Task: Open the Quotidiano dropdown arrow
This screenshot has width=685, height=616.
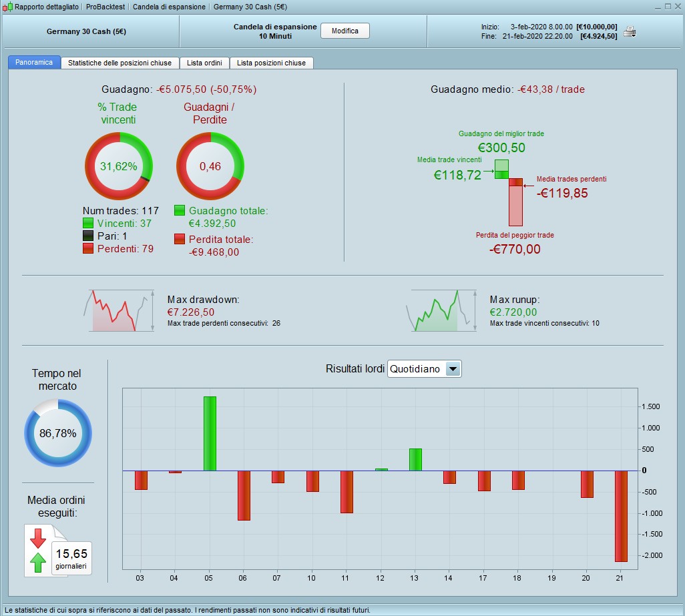Action: pos(453,369)
